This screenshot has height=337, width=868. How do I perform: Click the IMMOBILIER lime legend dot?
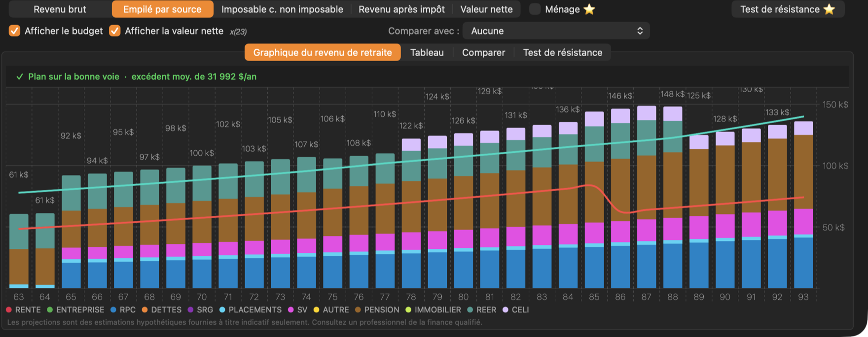[x=408, y=310]
